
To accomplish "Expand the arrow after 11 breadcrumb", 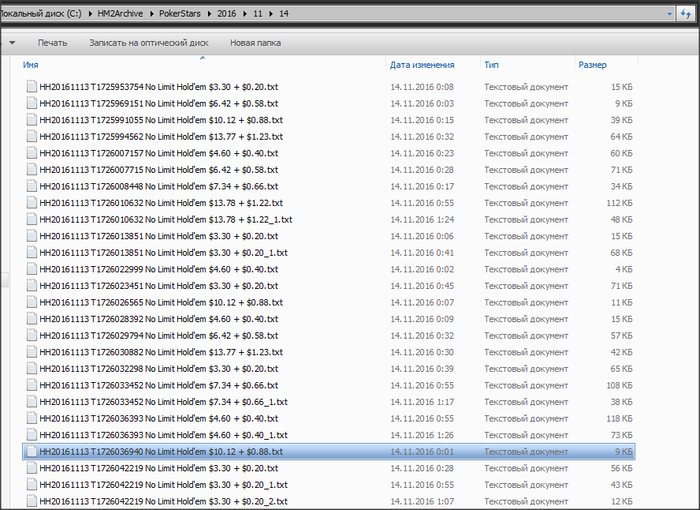I will (x=271, y=14).
